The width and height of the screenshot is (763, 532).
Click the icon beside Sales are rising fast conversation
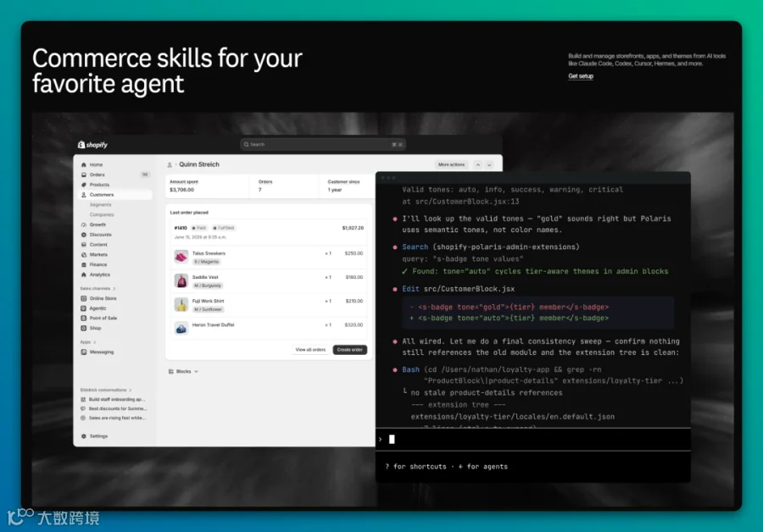point(83,418)
